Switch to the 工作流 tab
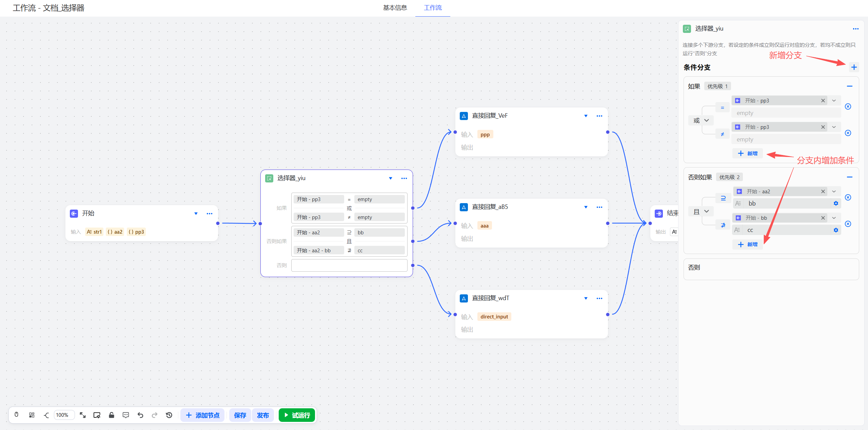 [432, 8]
